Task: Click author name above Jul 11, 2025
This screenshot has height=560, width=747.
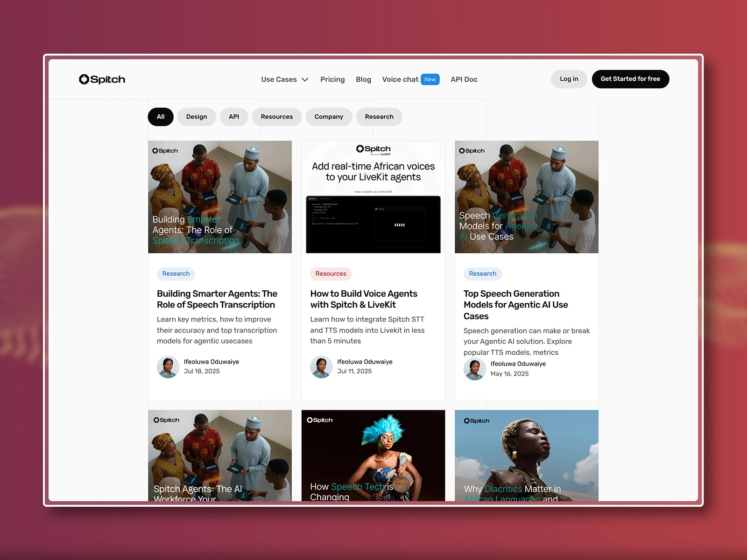Action: 365,362
